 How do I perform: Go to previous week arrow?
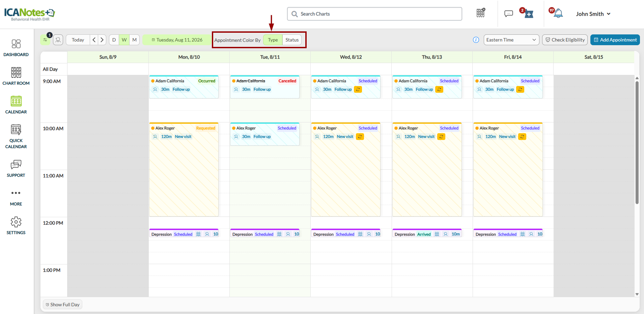(x=94, y=40)
